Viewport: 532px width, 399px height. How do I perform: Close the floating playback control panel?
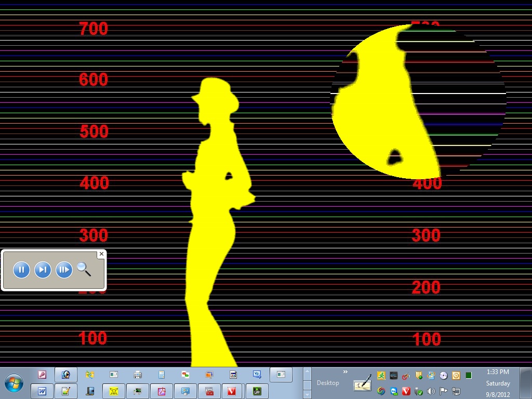(x=101, y=254)
